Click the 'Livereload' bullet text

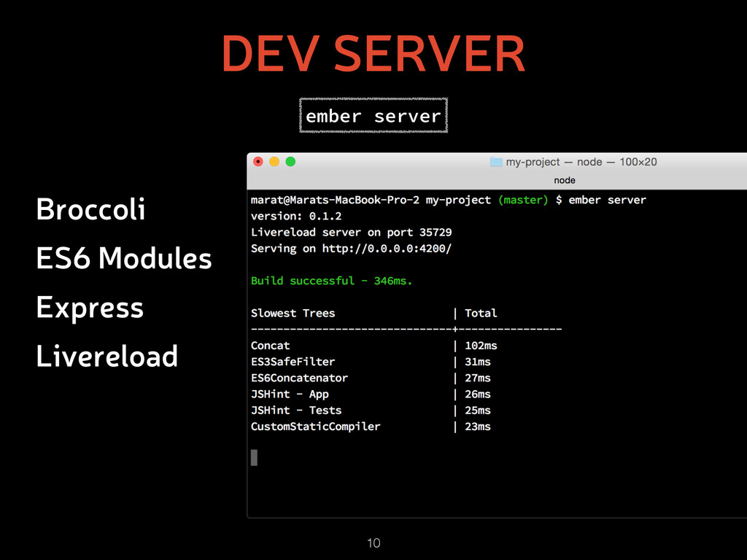click(107, 356)
